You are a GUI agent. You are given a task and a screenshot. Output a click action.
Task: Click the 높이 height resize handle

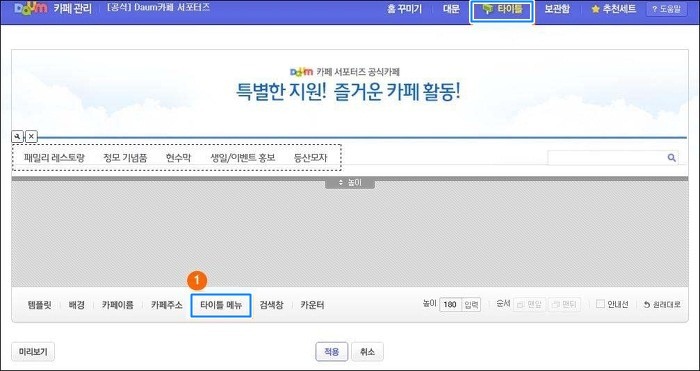(350, 183)
